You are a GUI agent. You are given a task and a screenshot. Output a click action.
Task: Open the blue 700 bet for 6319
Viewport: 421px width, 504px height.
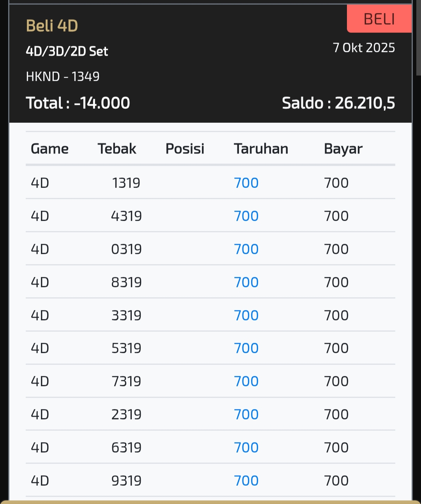click(x=246, y=447)
